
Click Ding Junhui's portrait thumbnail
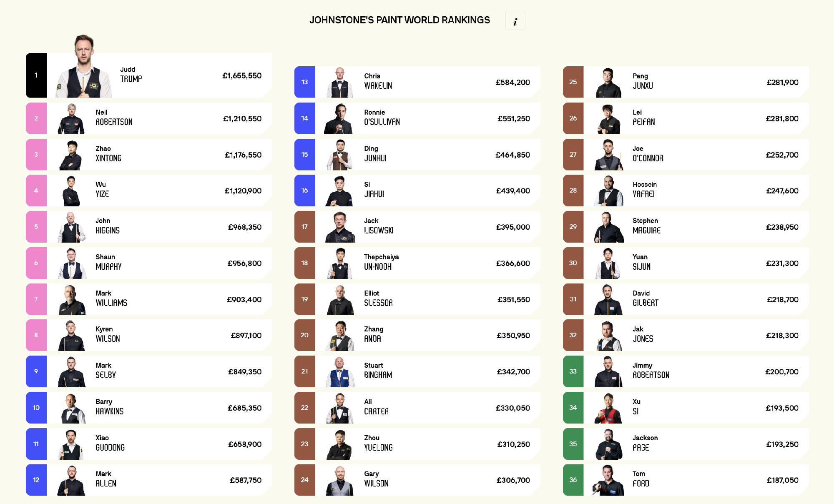pos(339,155)
